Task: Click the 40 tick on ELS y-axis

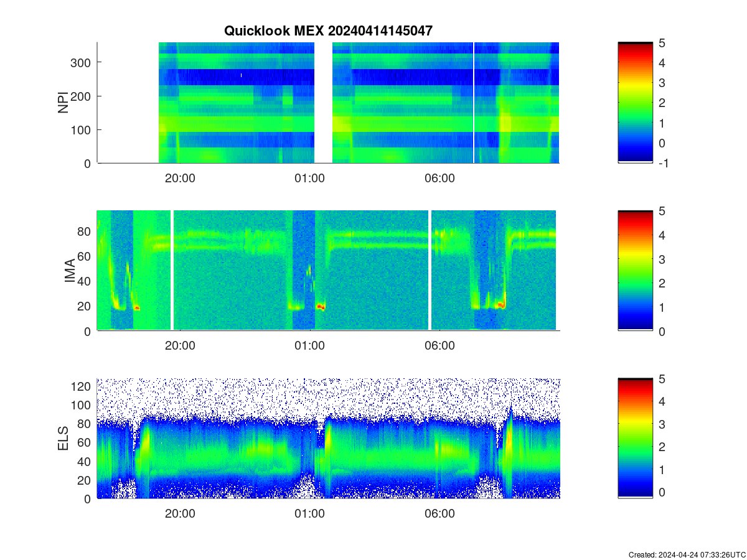Action: coord(85,461)
